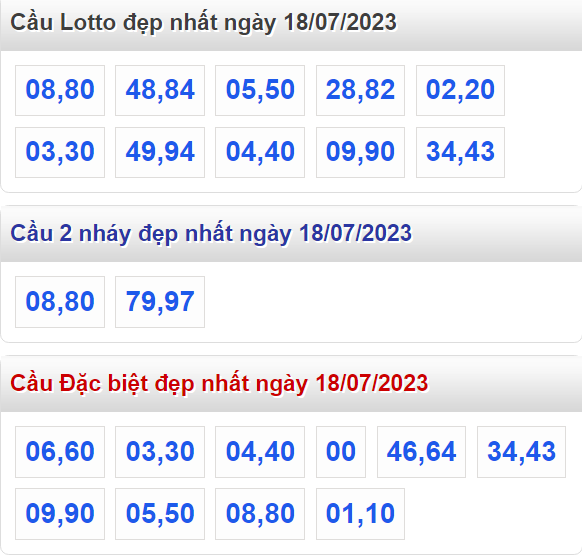Click the 49,94 number pair
This screenshot has height=555, width=582.
[x=160, y=152]
